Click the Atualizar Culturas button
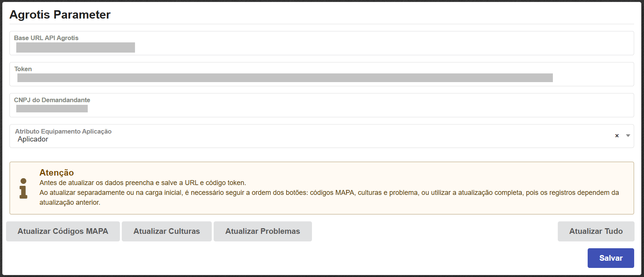644x277 pixels. click(x=167, y=231)
